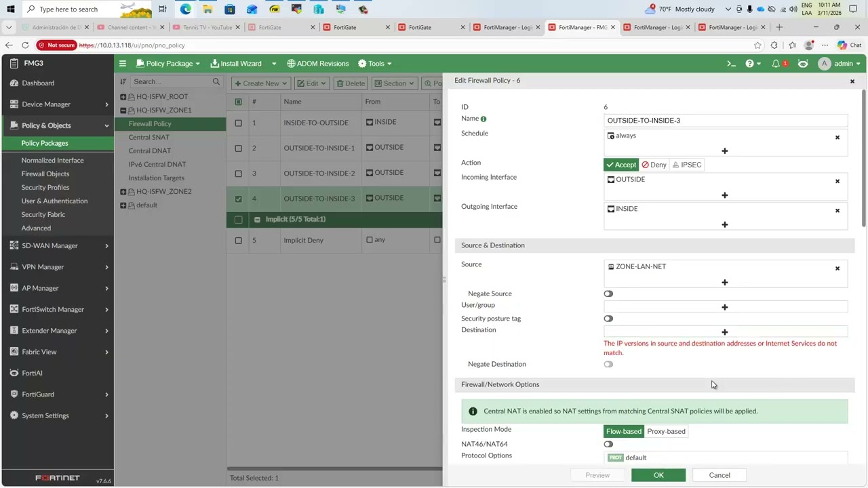Image resolution: width=868 pixels, height=488 pixels.
Task: Select Central SNAT in the package tree
Action: pyautogui.click(x=149, y=138)
